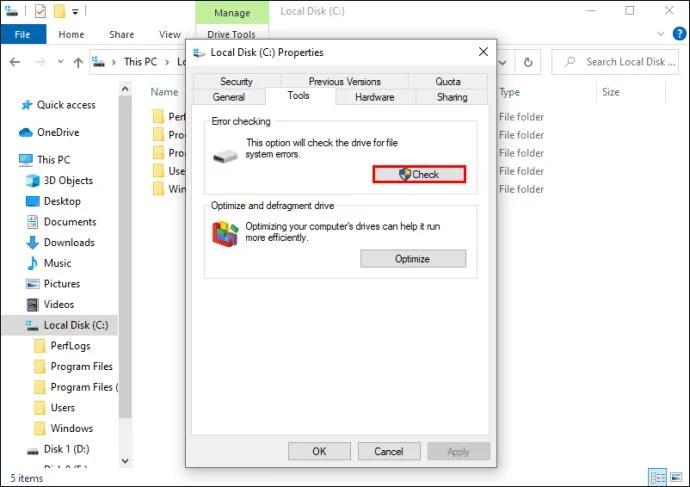Sort by the Name column header
This screenshot has height=487, width=690.
coord(164,92)
